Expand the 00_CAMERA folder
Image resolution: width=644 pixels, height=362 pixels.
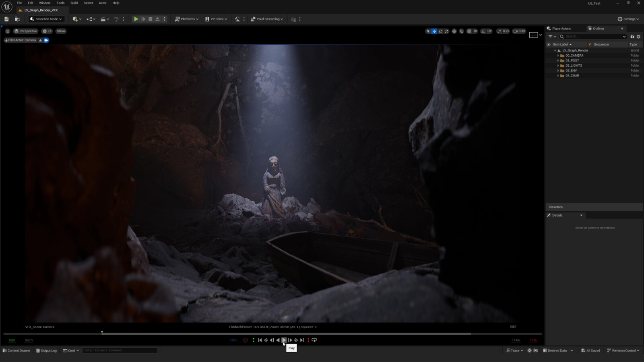tap(558, 56)
